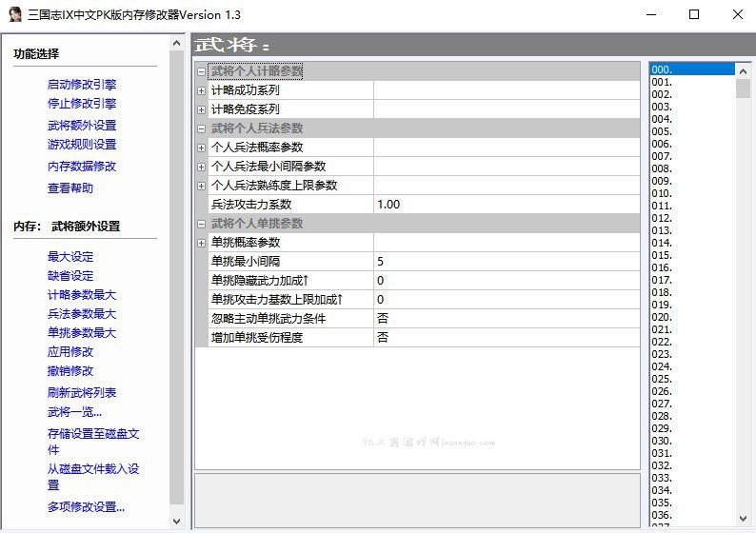Expand 计略免疫系列 row
This screenshot has width=756, height=533.
pyautogui.click(x=201, y=109)
